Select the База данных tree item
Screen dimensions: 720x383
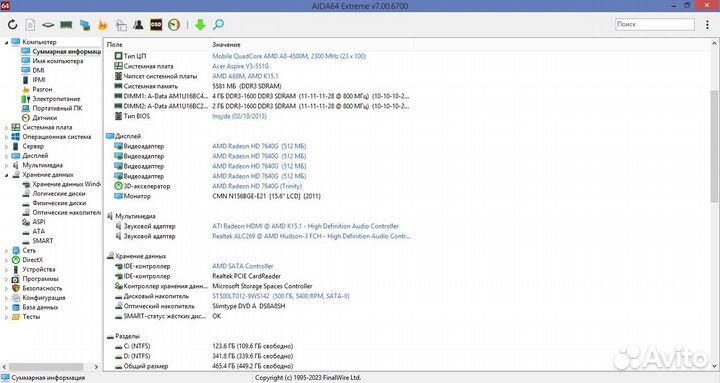point(40,307)
